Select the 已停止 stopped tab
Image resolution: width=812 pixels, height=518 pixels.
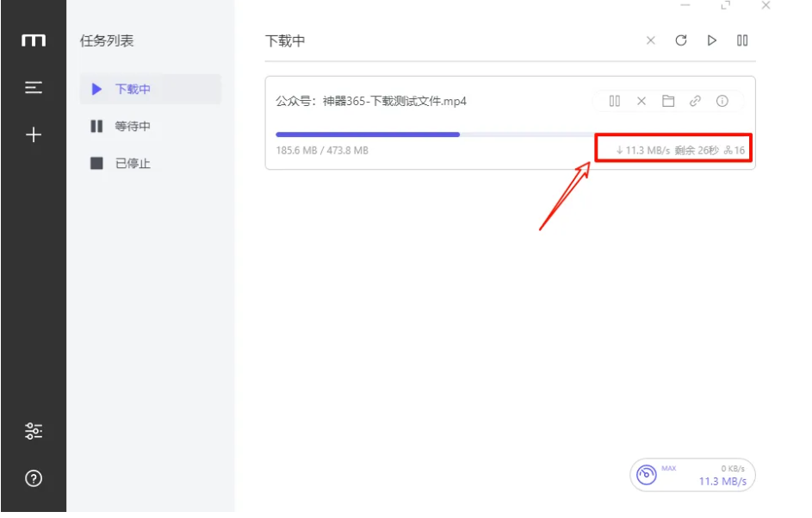[x=150, y=164]
